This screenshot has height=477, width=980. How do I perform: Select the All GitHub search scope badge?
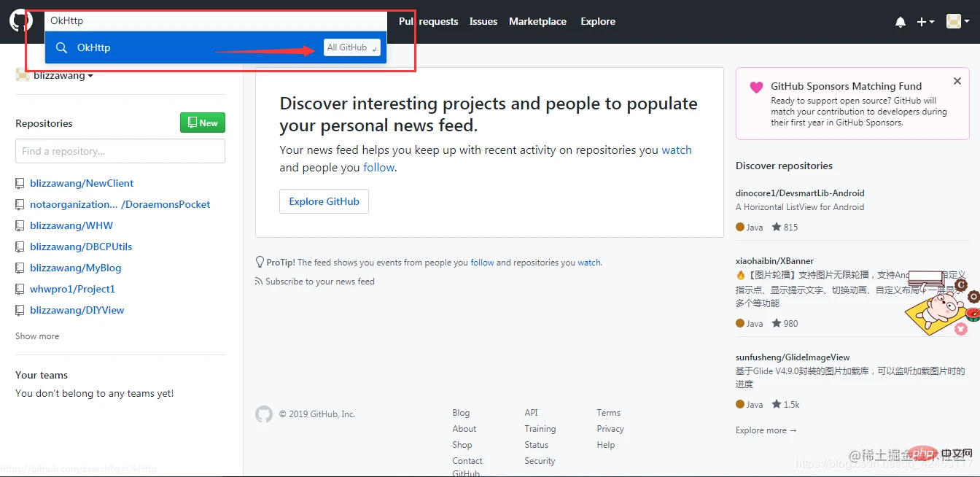point(352,47)
